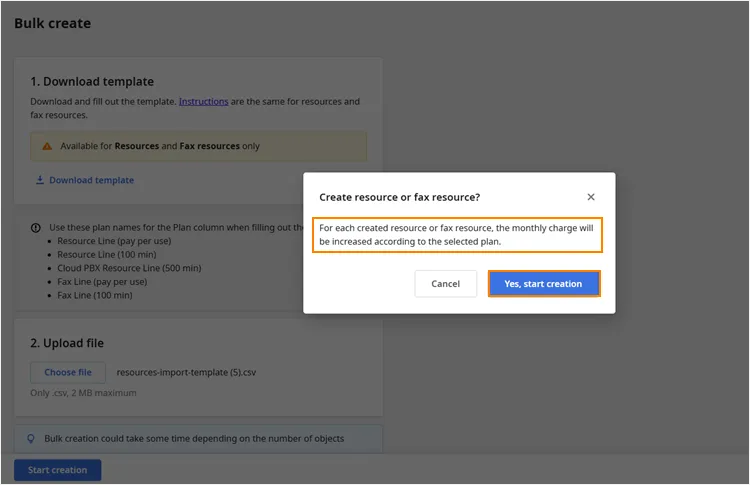Cancel the create resource dialog
This screenshot has width=750, height=485.
click(x=445, y=284)
